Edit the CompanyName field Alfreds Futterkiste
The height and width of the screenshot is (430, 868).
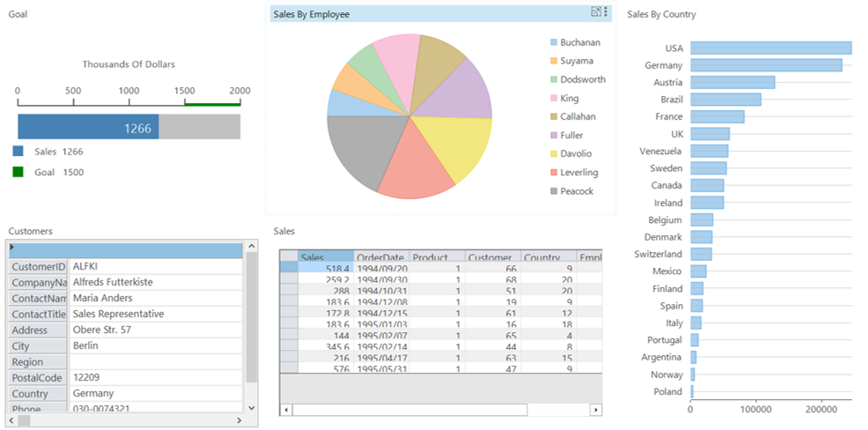pos(156,282)
